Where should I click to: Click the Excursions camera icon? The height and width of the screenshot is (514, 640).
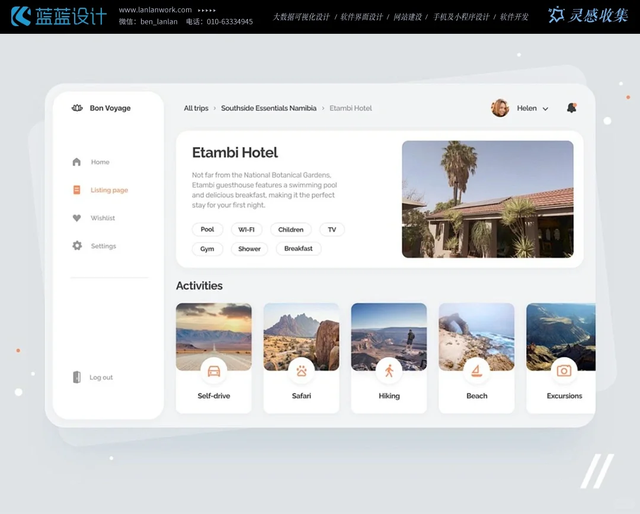click(564, 371)
